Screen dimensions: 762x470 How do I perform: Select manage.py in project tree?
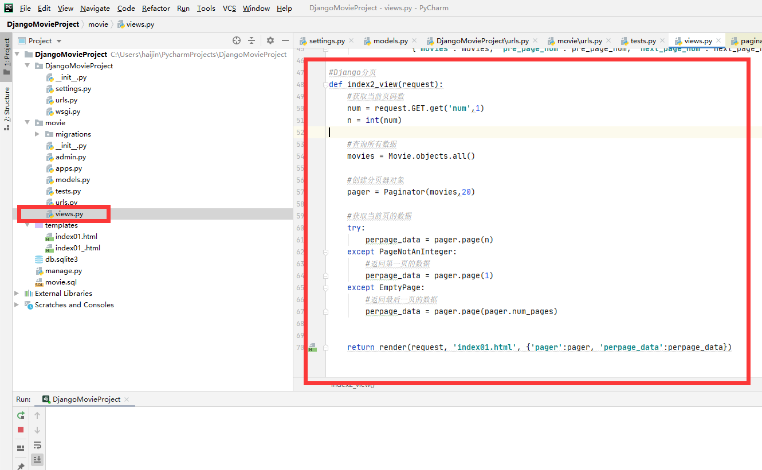[59, 271]
